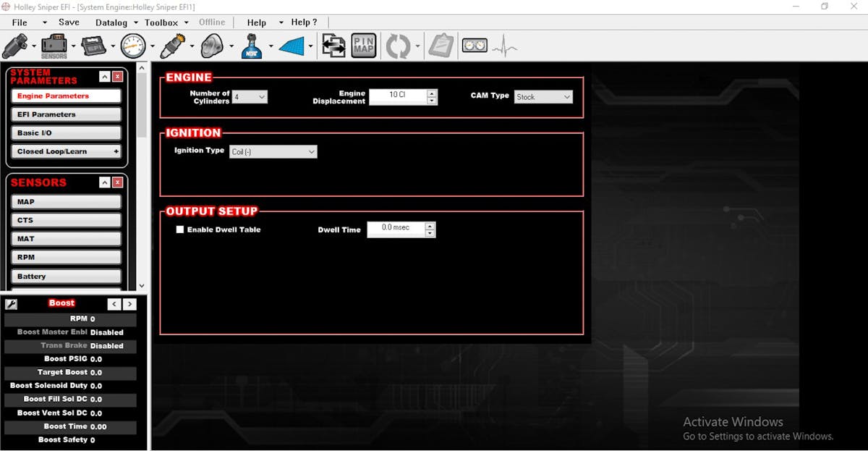The width and height of the screenshot is (868, 451).
Task: Select the spark plug toolbar icon
Action: 172,46
